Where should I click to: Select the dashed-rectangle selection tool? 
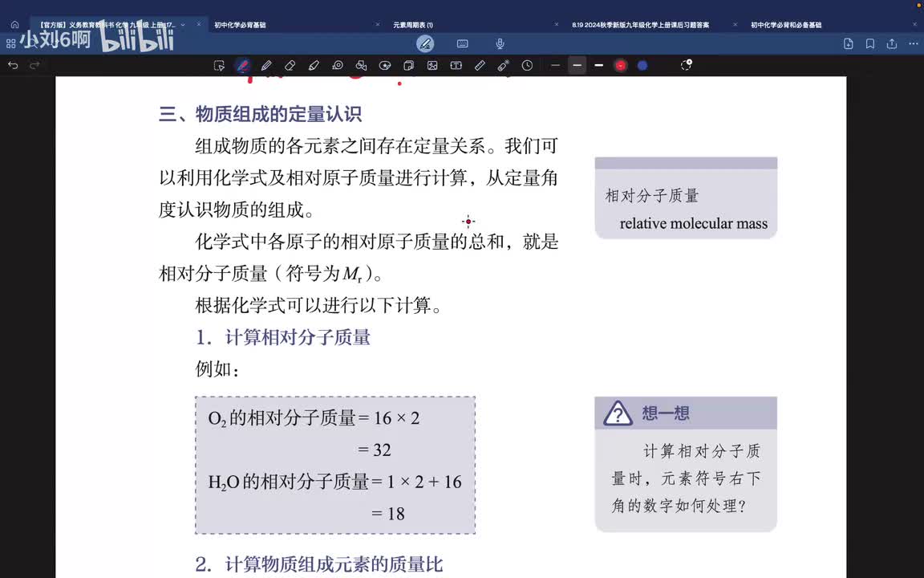tap(219, 66)
